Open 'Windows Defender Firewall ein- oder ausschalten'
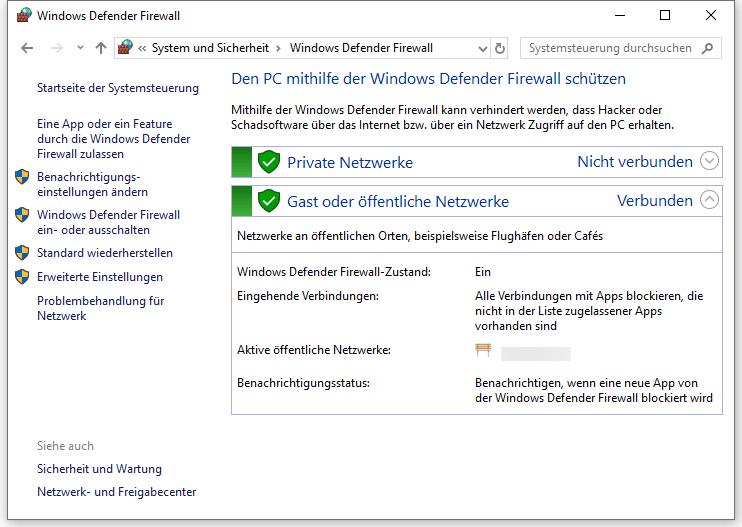The height and width of the screenshot is (527, 742). pyautogui.click(x=108, y=222)
